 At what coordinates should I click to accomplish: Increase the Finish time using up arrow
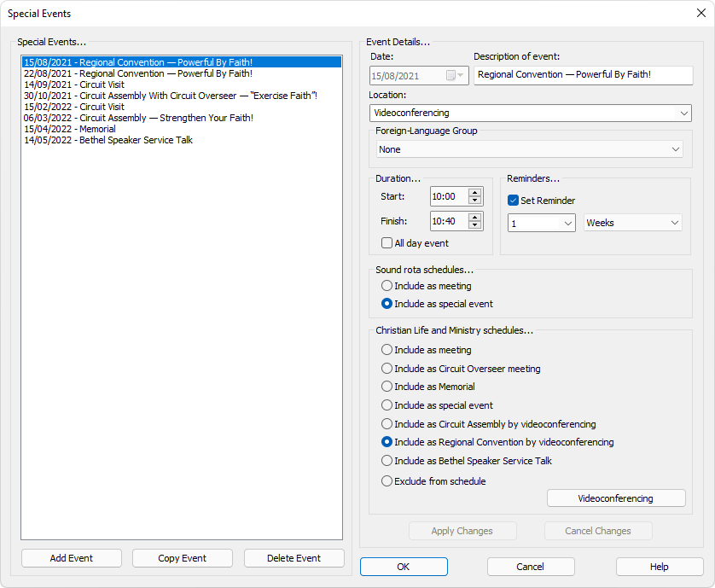coord(475,217)
